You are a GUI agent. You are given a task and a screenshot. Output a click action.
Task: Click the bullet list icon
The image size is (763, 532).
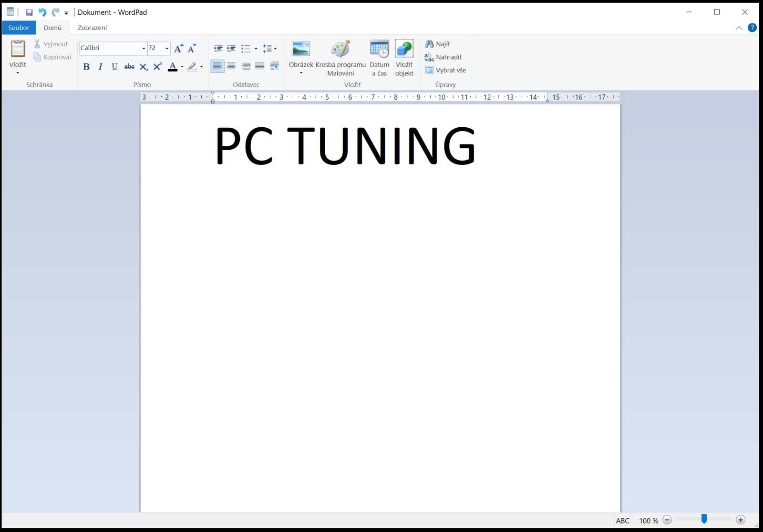(246, 49)
